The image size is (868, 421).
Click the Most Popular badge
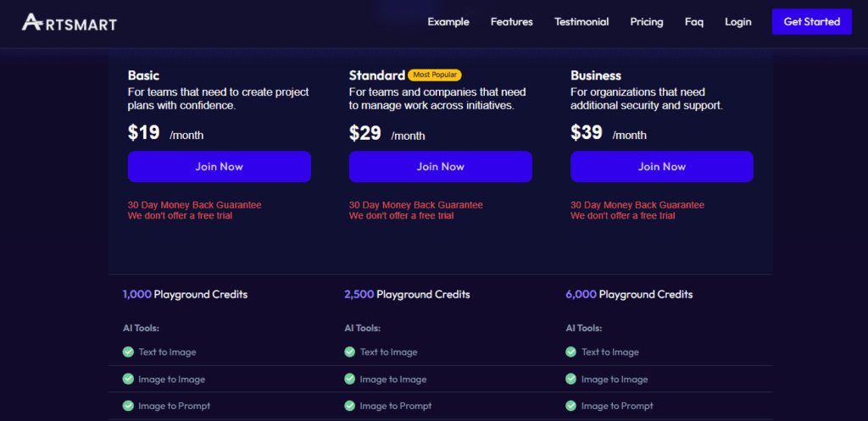click(435, 75)
